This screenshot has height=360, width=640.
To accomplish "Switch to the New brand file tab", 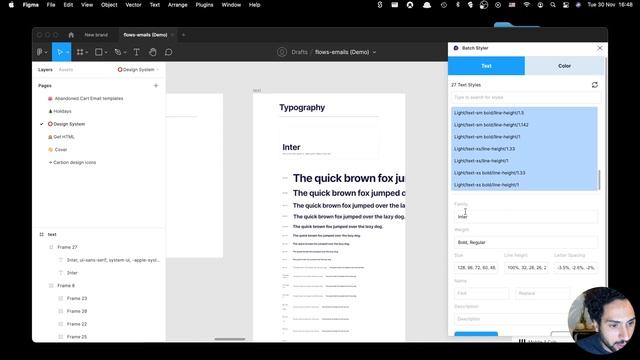I will click(96, 35).
